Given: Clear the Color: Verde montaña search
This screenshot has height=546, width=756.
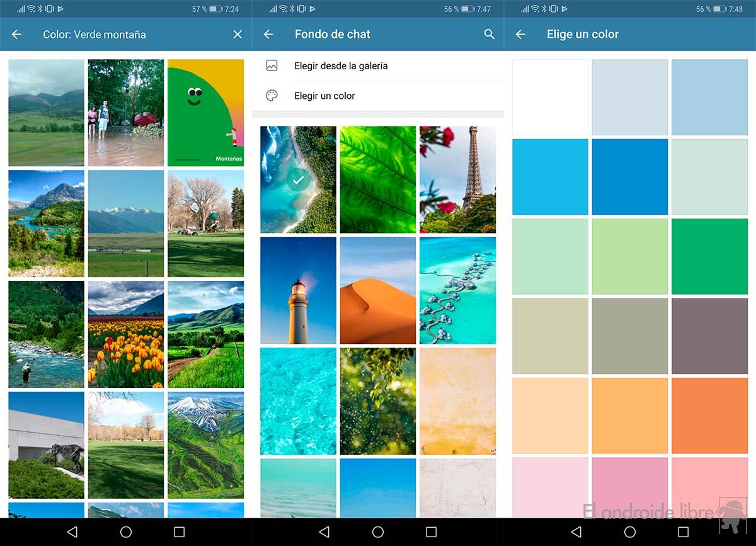Looking at the screenshot, I should 238,35.
